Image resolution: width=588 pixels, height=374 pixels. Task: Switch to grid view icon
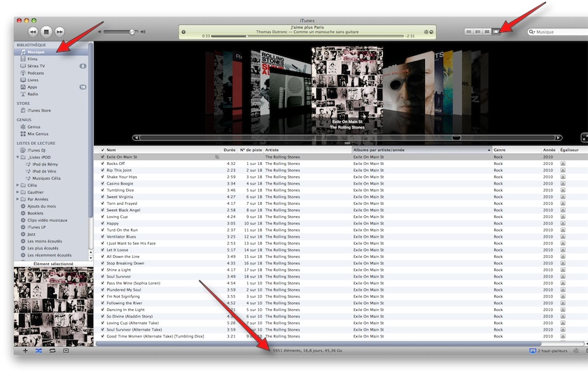(487, 31)
